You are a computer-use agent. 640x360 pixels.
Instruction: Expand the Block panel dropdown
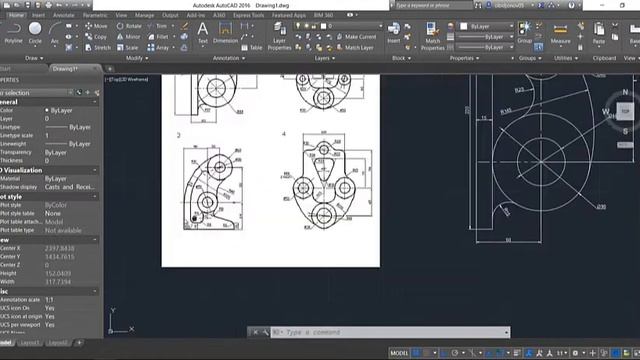(402, 58)
